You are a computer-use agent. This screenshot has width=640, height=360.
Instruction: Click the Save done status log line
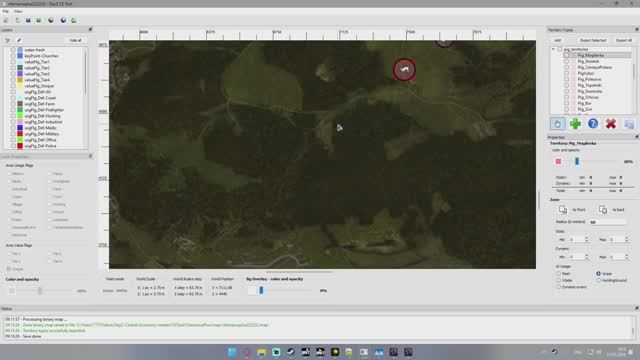point(23,336)
